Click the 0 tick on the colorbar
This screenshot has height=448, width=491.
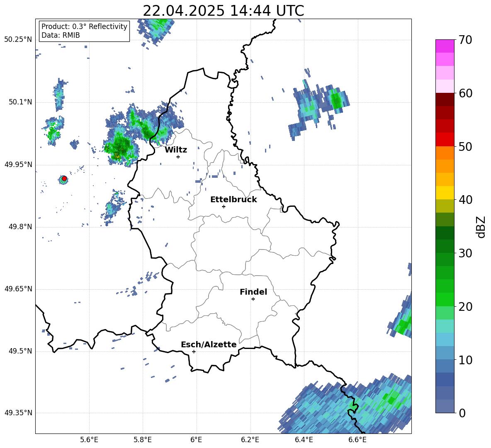click(x=462, y=413)
